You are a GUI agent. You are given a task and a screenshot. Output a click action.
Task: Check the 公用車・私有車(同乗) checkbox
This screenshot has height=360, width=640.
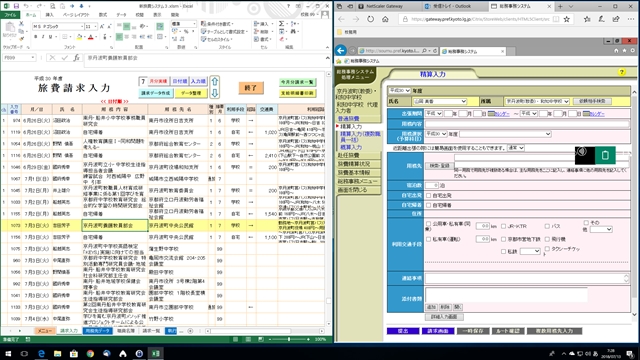tap(428, 224)
